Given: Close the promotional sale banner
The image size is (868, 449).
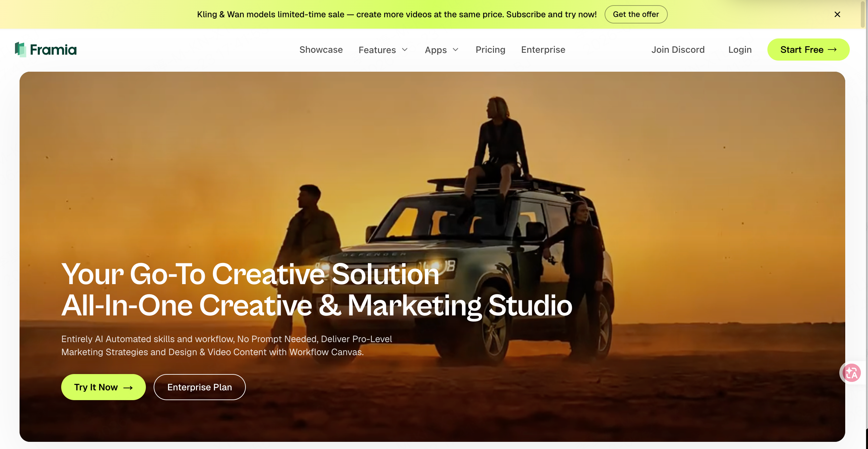Looking at the screenshot, I should coord(837,15).
